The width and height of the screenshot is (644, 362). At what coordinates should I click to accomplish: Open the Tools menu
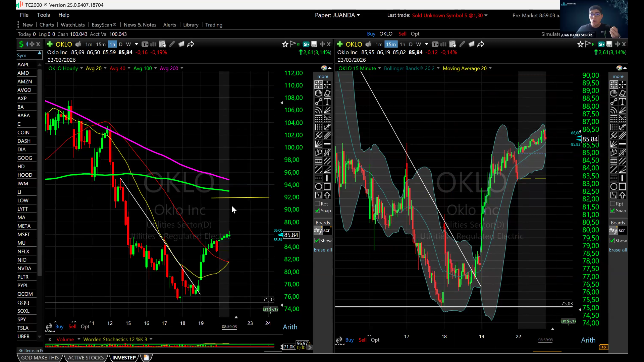pos(43,15)
